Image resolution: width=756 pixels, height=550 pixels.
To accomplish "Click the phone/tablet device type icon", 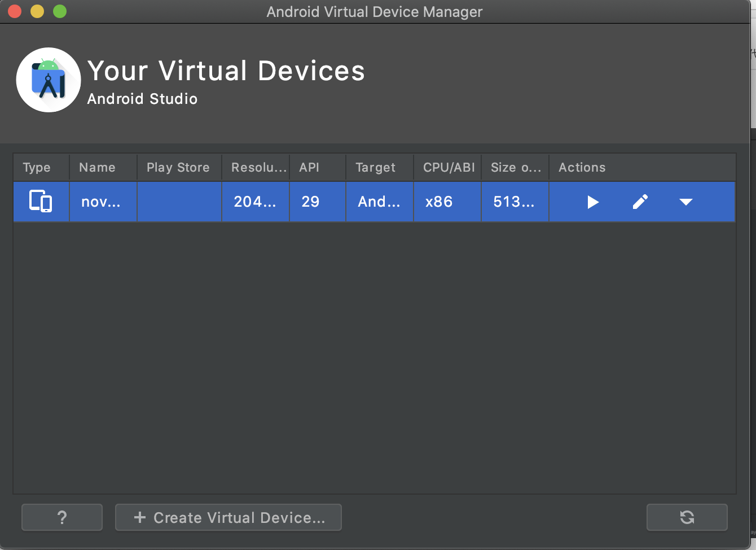I will coord(41,202).
